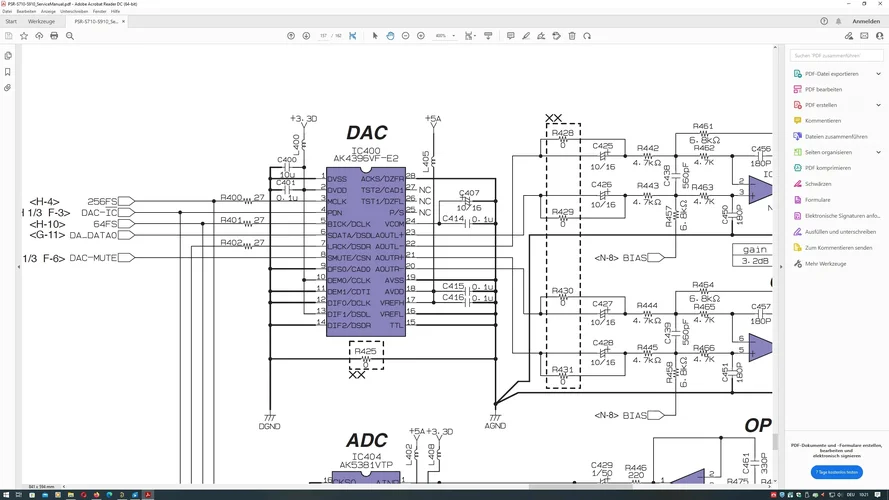Open Schwärzen redaction tool
The width and height of the screenshot is (889, 500).
817,184
